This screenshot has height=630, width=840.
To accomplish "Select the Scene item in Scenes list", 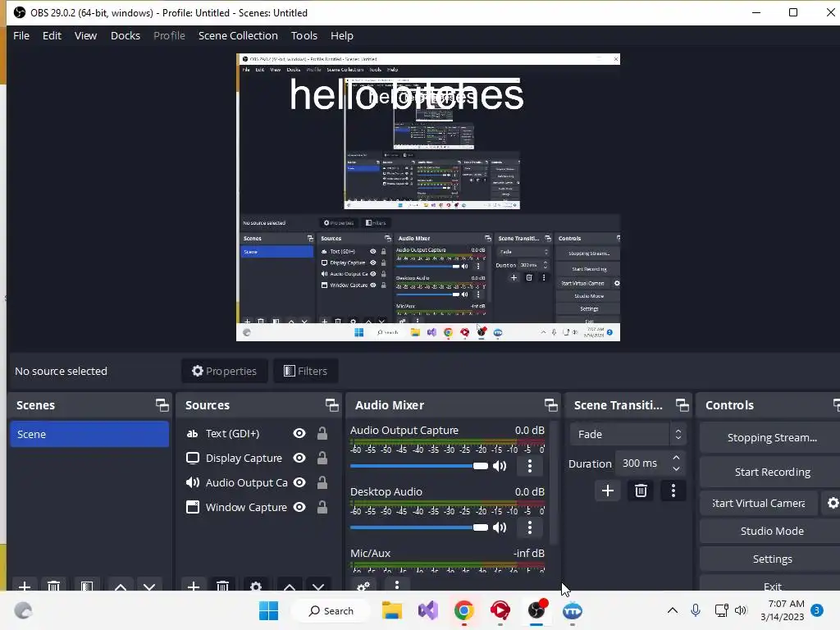I will (89, 434).
